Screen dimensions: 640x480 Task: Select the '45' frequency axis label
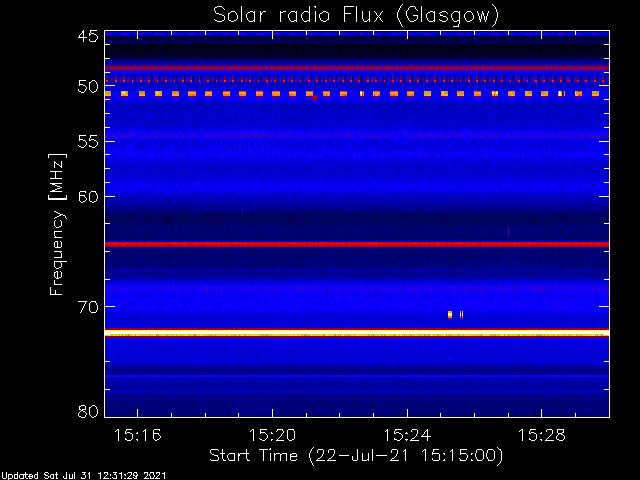click(x=88, y=37)
